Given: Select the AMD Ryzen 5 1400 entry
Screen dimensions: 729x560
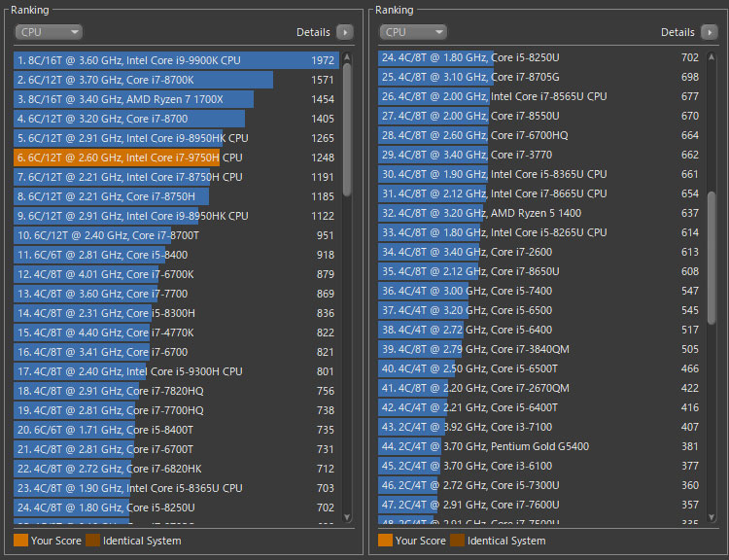Looking at the screenshot, I should coord(539,213).
